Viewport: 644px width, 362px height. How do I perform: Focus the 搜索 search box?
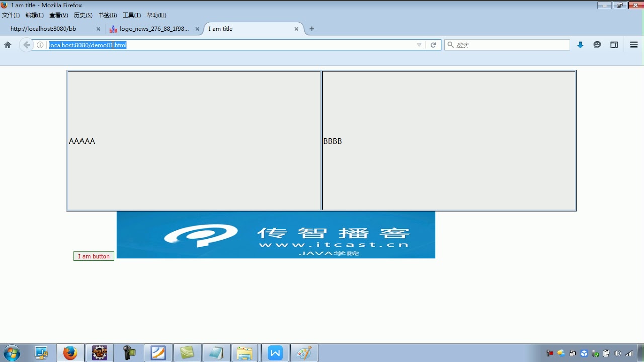tap(507, 45)
